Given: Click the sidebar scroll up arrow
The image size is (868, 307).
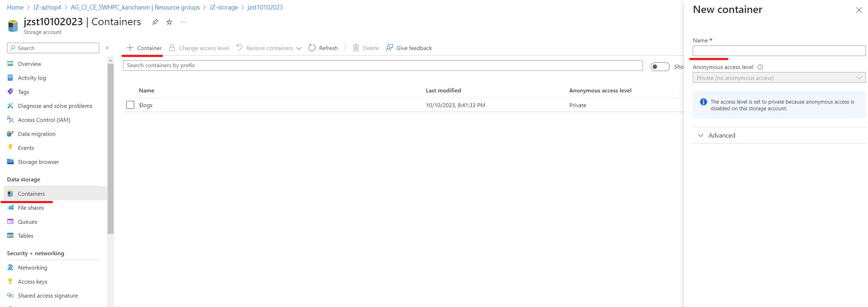Looking at the screenshot, I should (x=110, y=61).
